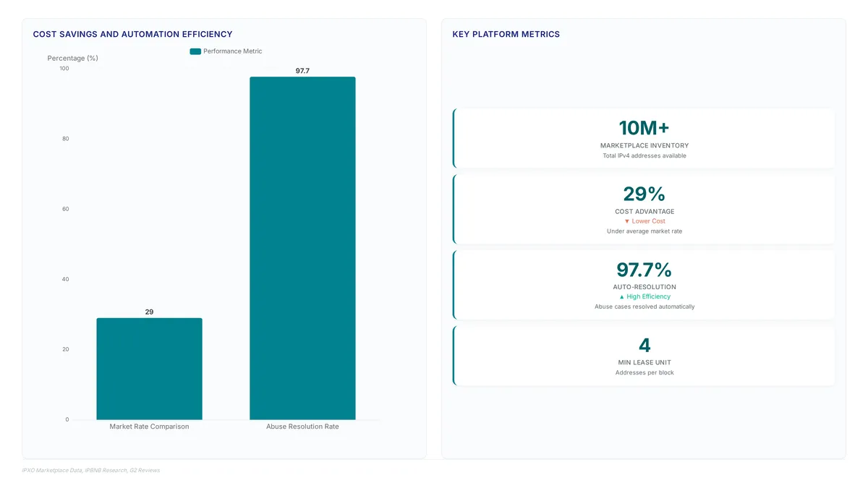Click the y-axis tick label 20
868x488 pixels.
(66, 349)
